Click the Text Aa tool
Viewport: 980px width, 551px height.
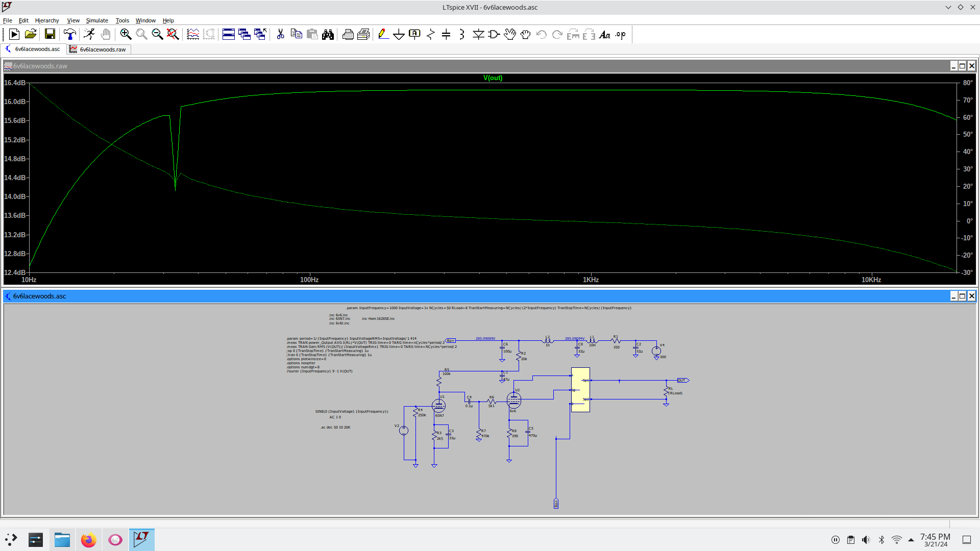(x=605, y=34)
